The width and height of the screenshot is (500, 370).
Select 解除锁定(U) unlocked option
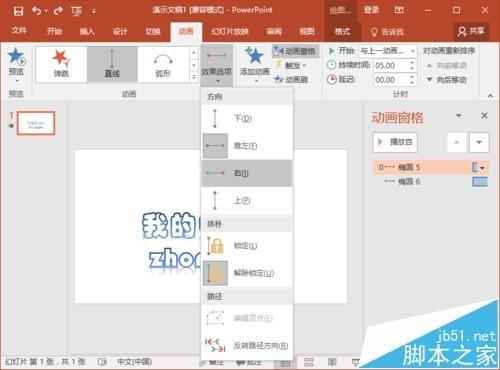[247, 273]
